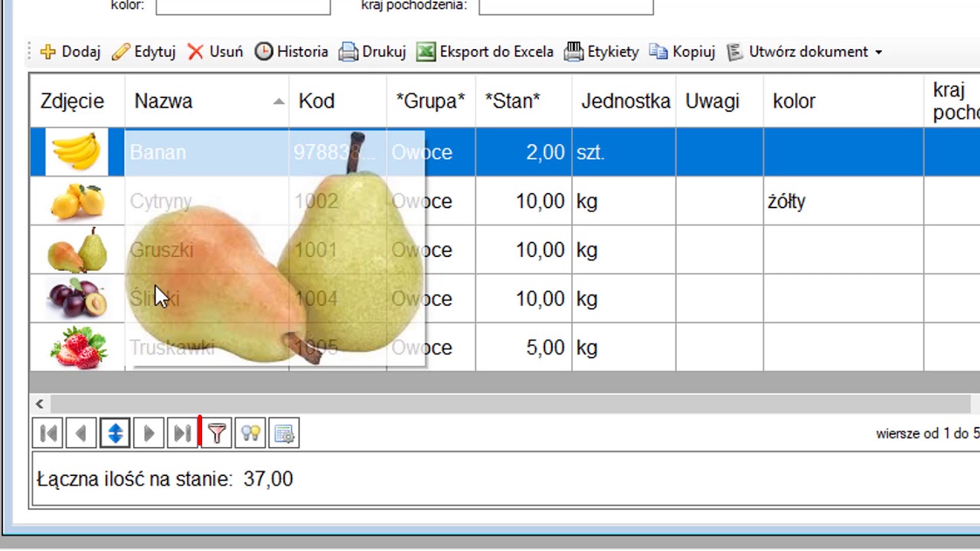Expand the Utwórz dokument dropdown arrow
This screenshot has width=980, height=551.
[878, 52]
